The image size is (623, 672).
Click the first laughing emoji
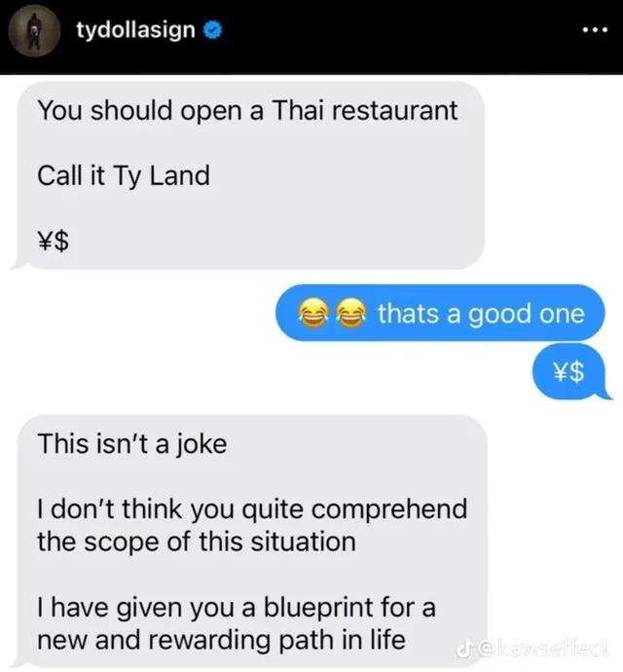click(312, 314)
